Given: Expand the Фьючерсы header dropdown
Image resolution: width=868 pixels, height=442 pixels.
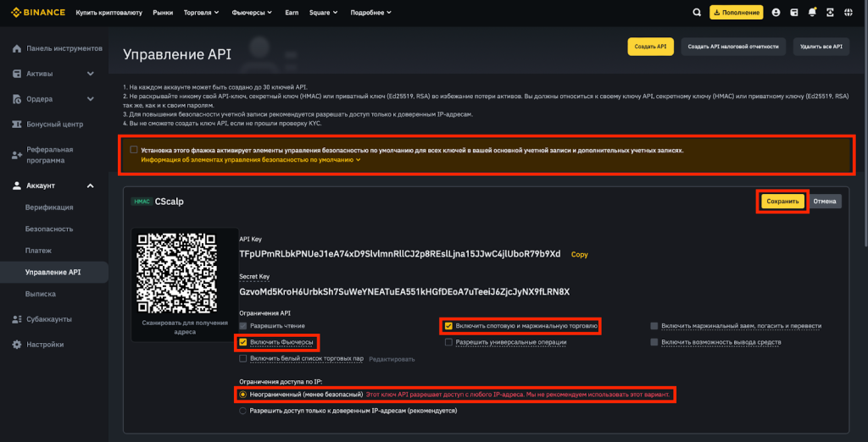Looking at the screenshot, I should tap(253, 12).
